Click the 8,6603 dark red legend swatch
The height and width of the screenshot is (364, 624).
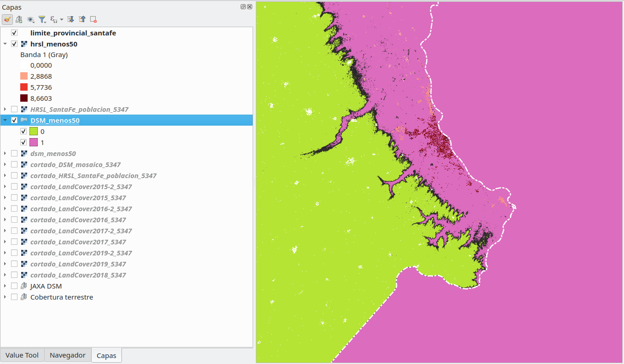tap(24, 98)
